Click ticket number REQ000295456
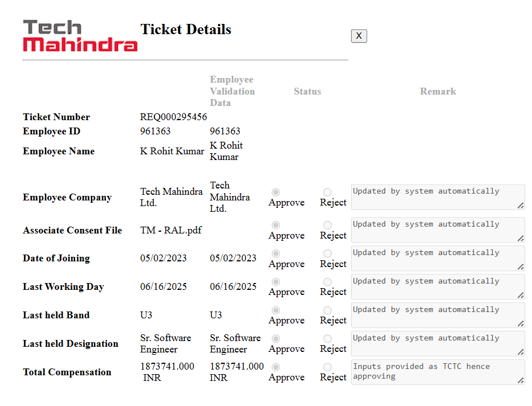 pos(174,117)
